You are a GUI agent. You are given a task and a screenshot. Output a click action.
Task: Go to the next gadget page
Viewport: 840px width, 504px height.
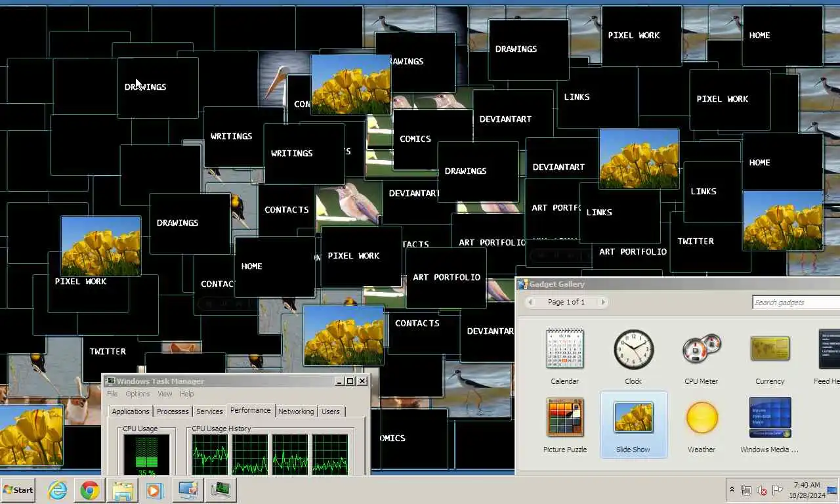(x=603, y=302)
